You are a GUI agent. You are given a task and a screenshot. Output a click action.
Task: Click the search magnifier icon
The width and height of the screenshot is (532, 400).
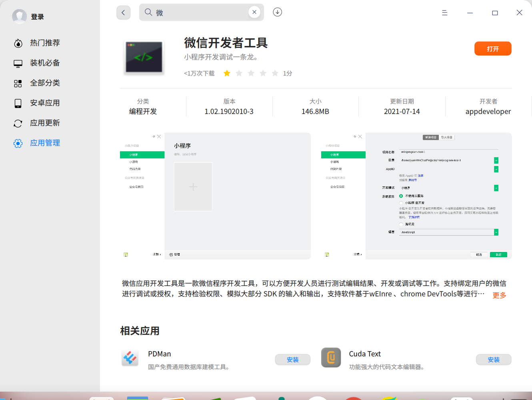click(148, 12)
